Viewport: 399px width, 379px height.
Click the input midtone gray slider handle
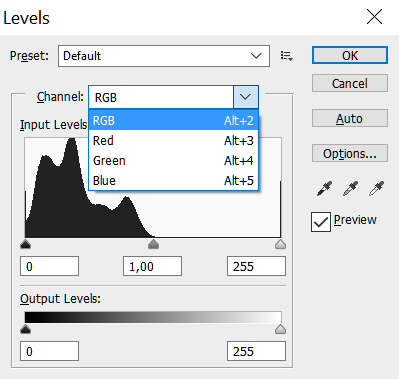pos(153,244)
